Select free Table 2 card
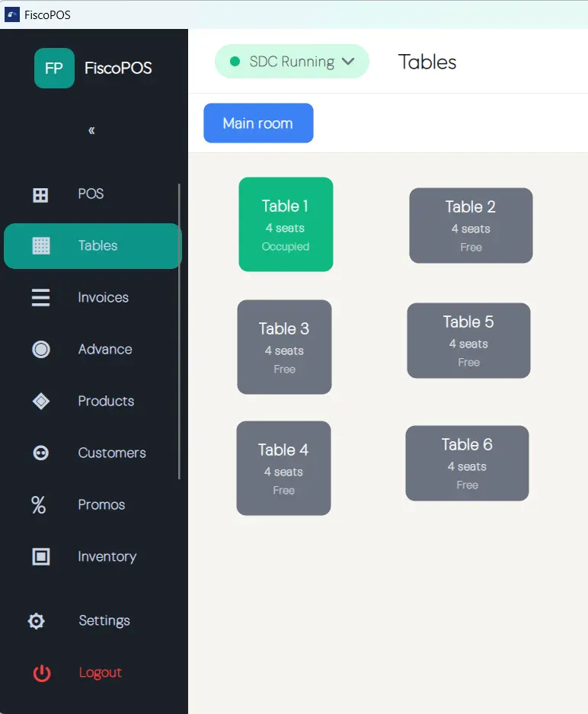 pyautogui.click(x=471, y=226)
